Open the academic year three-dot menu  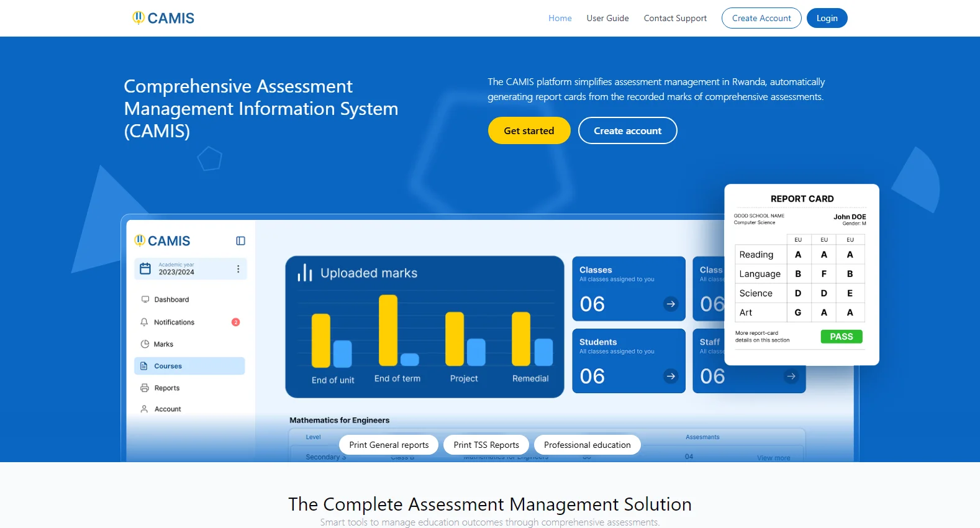[x=238, y=269]
